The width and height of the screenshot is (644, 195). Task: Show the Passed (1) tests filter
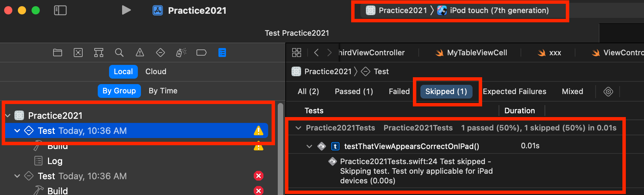pos(354,91)
